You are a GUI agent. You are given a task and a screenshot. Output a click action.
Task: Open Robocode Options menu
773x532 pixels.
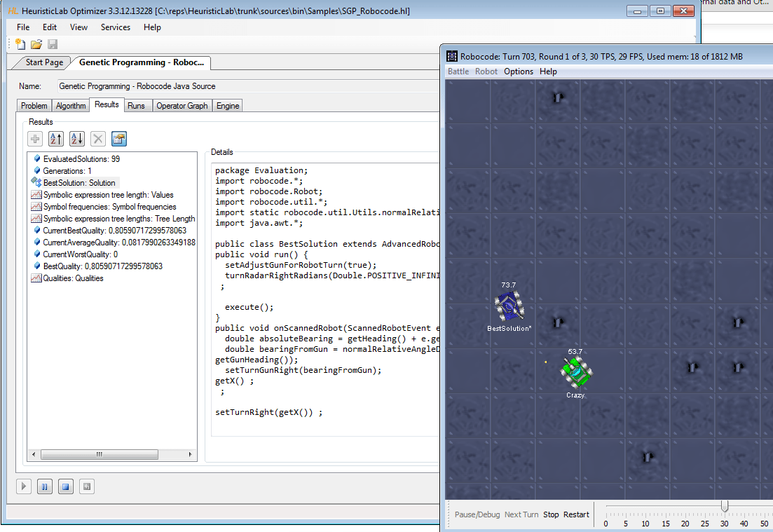pos(519,71)
